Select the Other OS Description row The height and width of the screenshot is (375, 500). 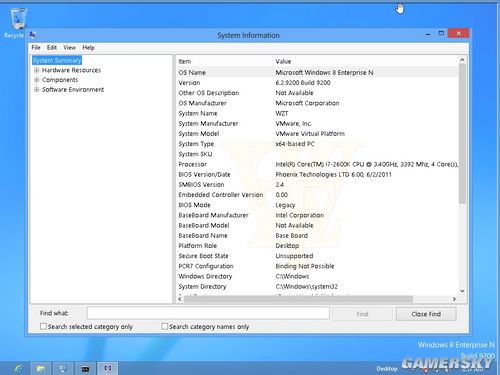tap(317, 93)
